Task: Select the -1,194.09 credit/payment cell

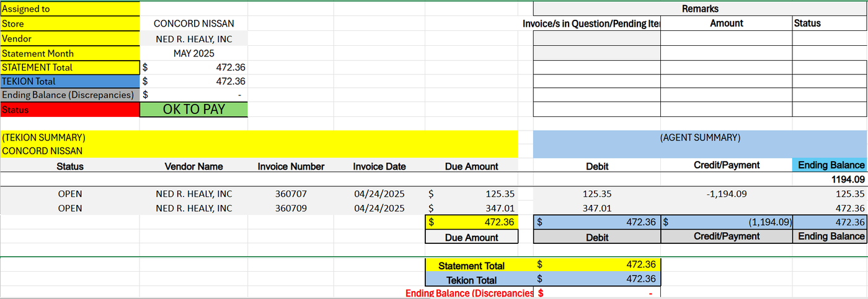Action: [x=727, y=194]
